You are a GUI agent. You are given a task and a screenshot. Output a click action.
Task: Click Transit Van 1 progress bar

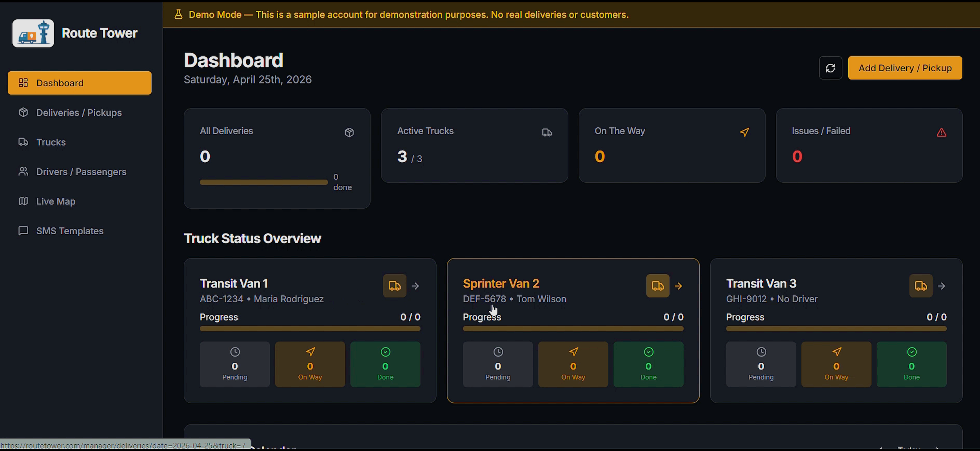[310, 329]
